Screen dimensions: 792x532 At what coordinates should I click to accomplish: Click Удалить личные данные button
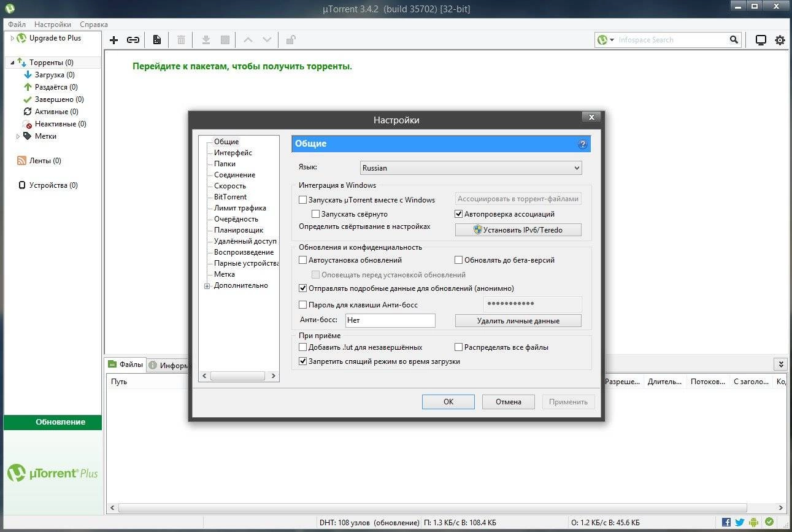tap(518, 321)
